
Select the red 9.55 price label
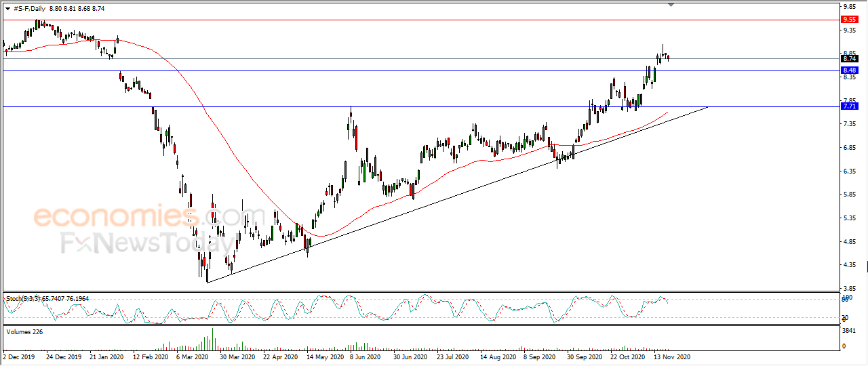[x=850, y=20]
